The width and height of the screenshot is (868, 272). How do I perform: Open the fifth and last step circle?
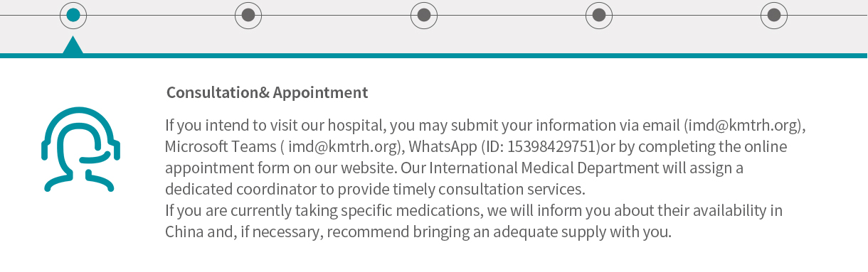pos(774,15)
